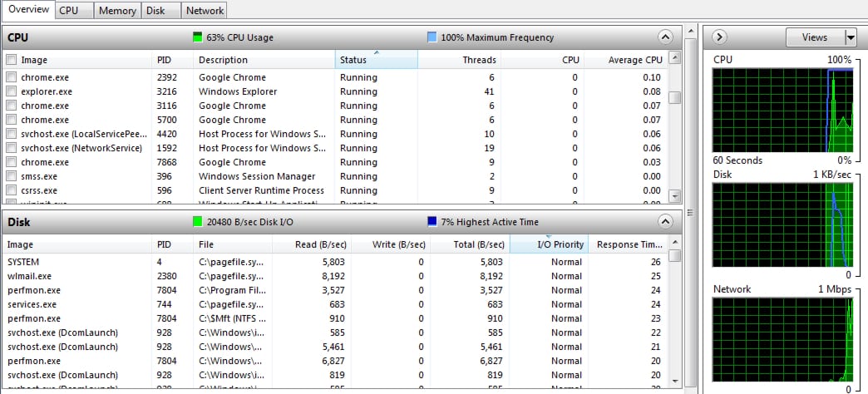868x394 pixels.
Task: Check the box for explorer.exe
Action: [12, 91]
